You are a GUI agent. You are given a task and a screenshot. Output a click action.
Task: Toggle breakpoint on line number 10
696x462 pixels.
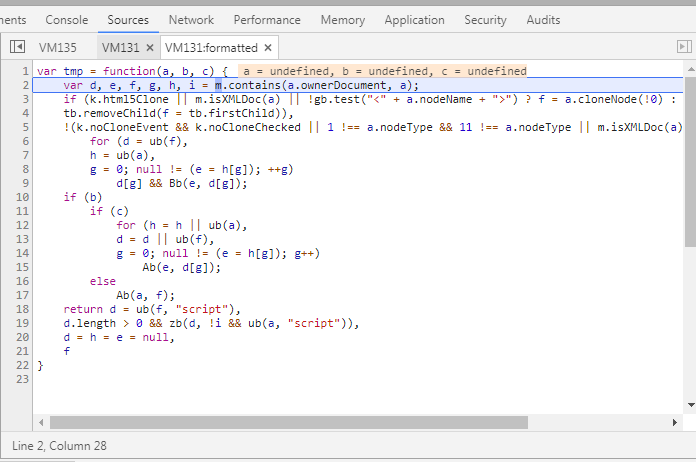tap(24, 197)
